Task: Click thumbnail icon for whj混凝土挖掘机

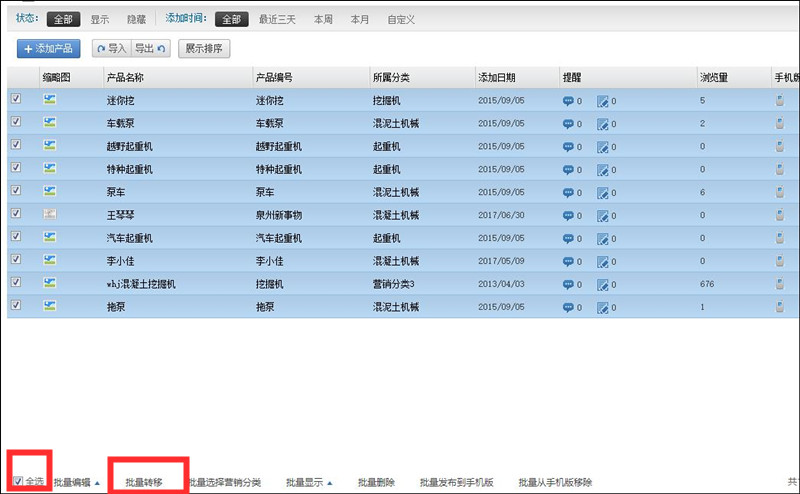Action: (50, 284)
